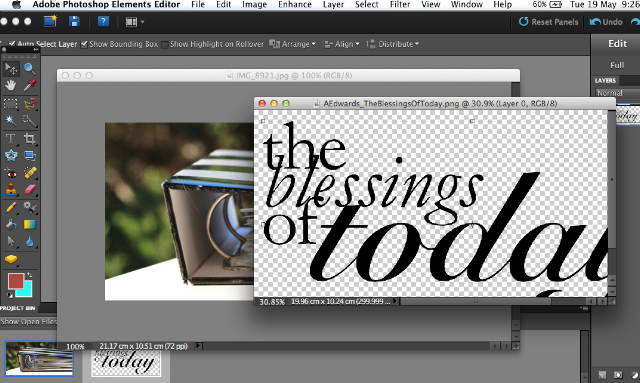
Task: Open the Normal blend mode dropdown
Action: point(617,93)
